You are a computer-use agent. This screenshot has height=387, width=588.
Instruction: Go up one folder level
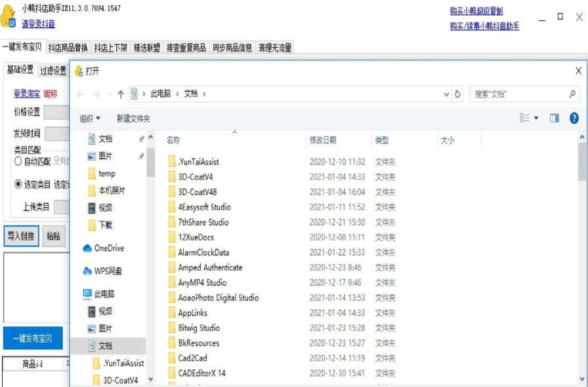[x=120, y=94]
